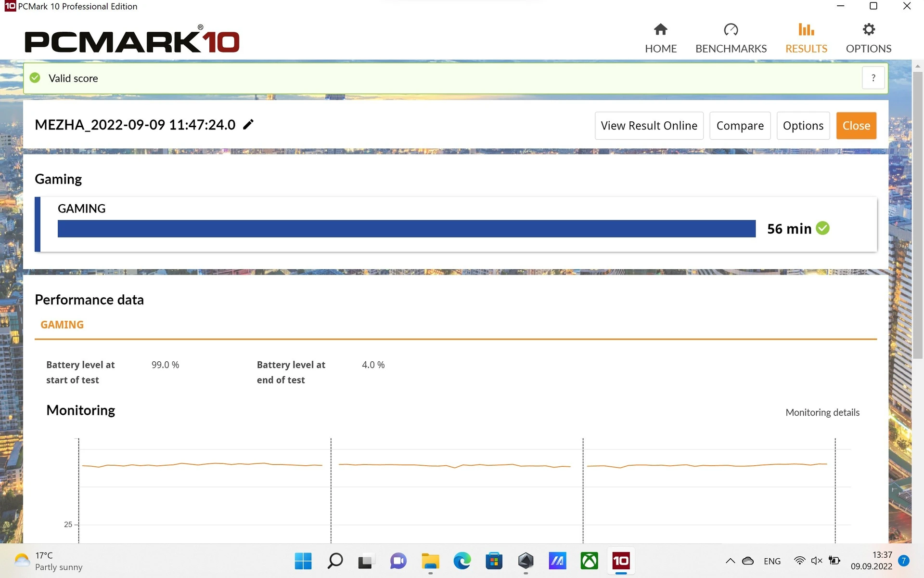Click PCMark 10 taskbar icon

621,561
